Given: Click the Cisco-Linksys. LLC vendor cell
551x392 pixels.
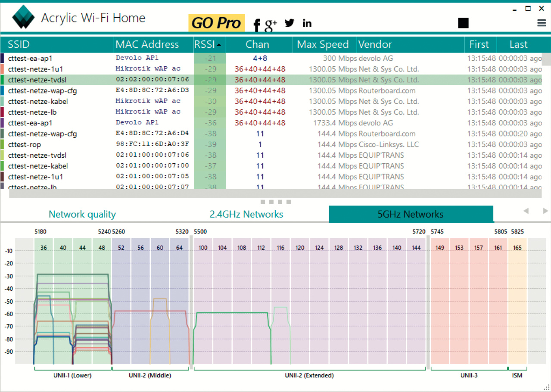Looking at the screenshot, I should click(389, 144).
